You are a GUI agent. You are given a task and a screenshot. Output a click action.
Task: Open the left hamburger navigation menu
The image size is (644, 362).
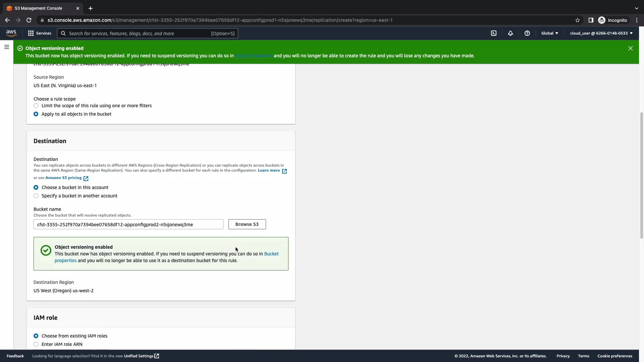(x=7, y=47)
